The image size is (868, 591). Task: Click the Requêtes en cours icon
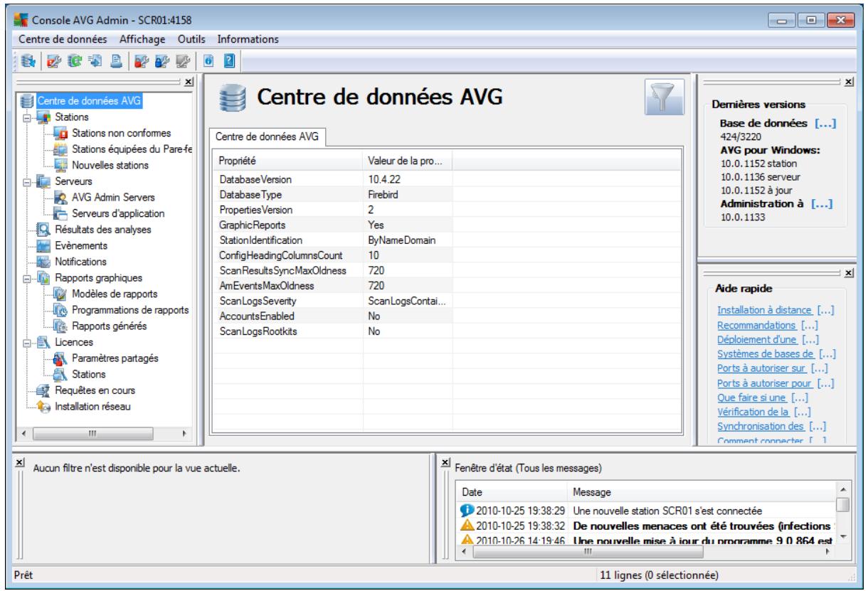pos(43,390)
